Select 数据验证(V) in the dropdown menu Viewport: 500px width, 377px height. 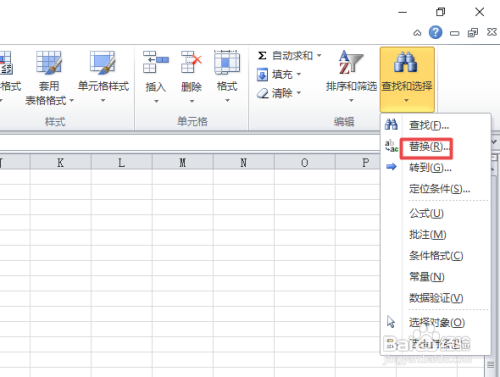click(436, 298)
